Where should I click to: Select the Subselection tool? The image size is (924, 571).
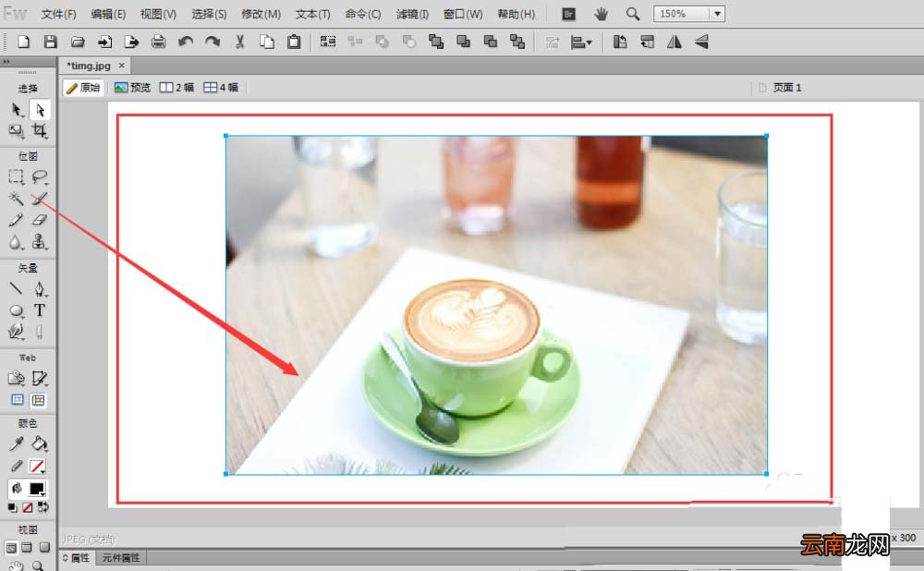pyautogui.click(x=40, y=110)
